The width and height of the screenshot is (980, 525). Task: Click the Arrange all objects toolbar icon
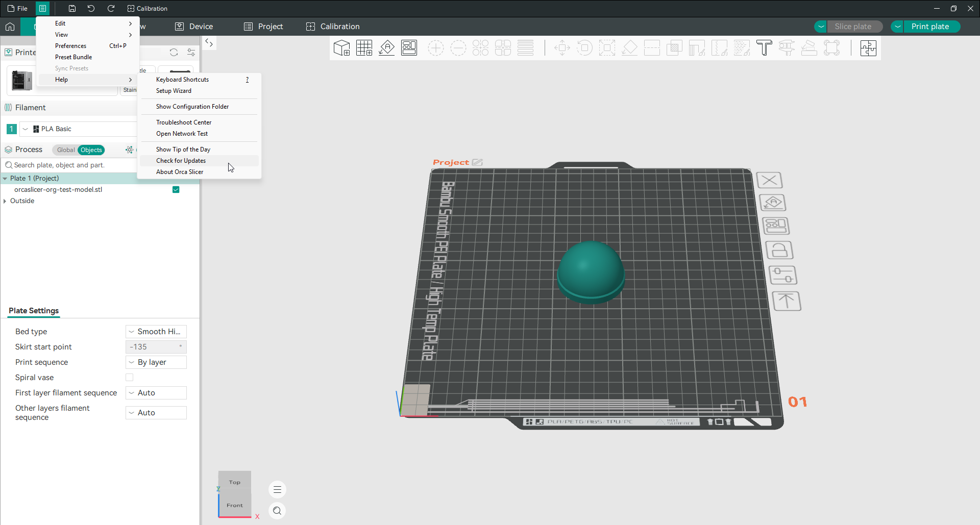(x=409, y=48)
